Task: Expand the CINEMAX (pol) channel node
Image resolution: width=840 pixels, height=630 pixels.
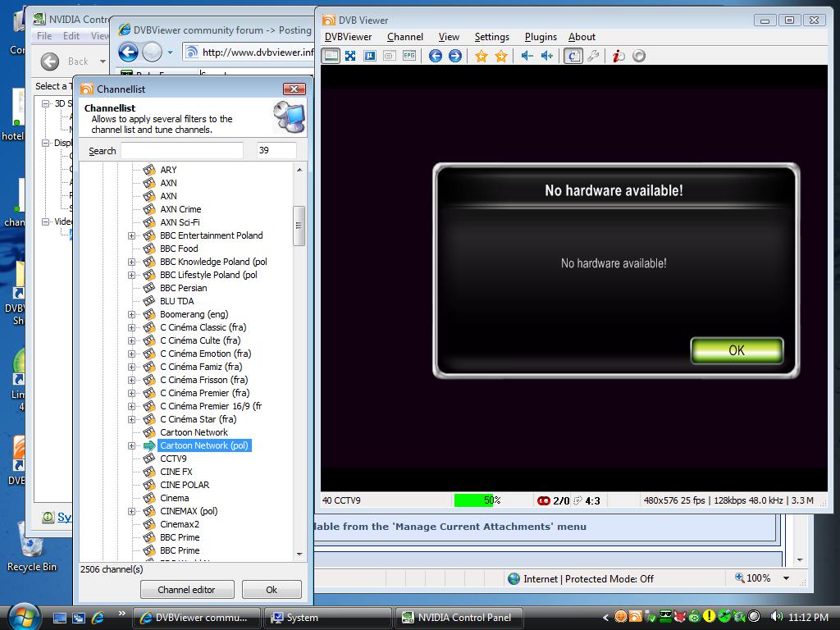Action: click(x=131, y=512)
